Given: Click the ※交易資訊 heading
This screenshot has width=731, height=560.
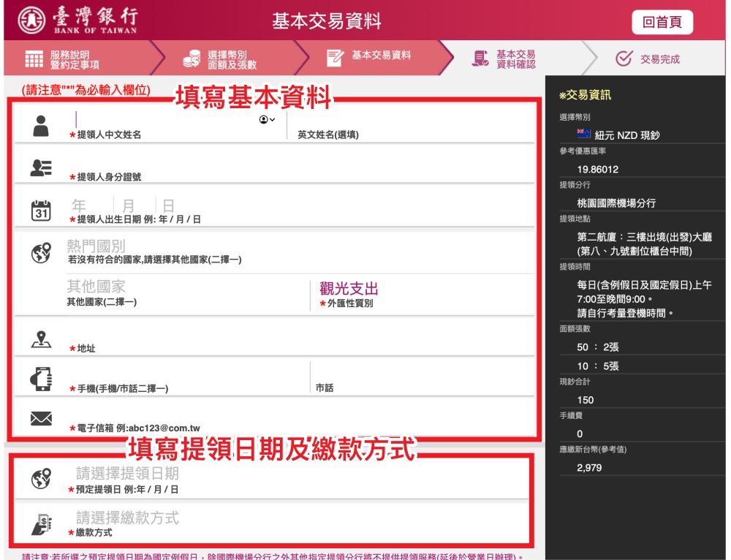Looking at the screenshot, I should click(x=585, y=95).
